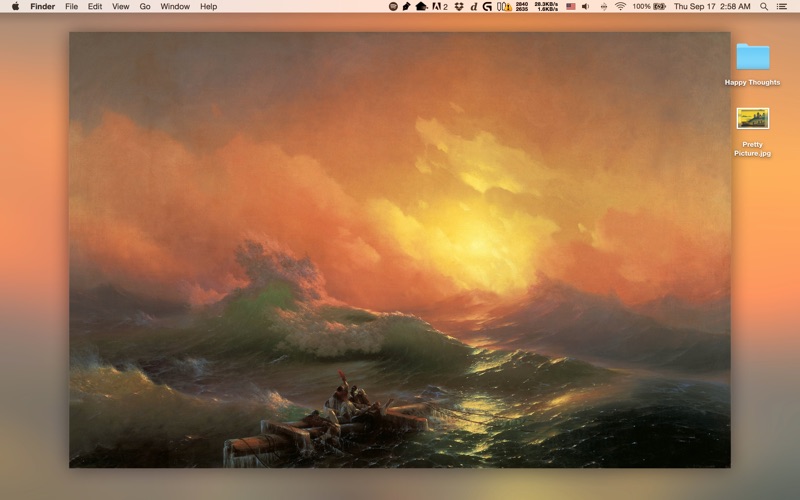Viewport: 800px width, 500px height.
Task: Open the Adobe notifications menu bar icon
Action: (x=440, y=7)
